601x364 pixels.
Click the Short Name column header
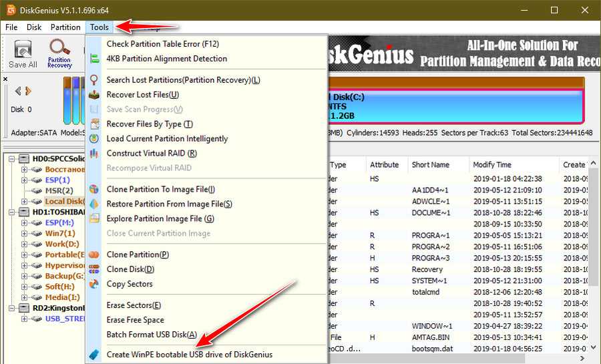click(x=431, y=165)
